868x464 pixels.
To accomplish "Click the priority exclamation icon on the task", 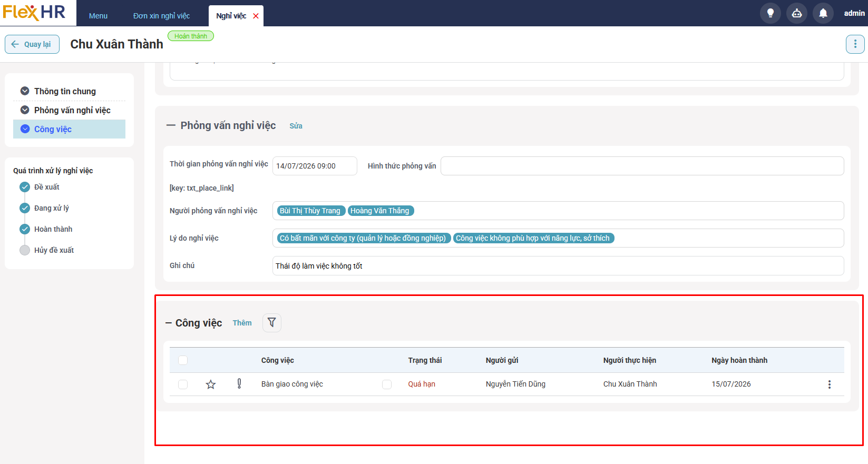I will [x=239, y=384].
